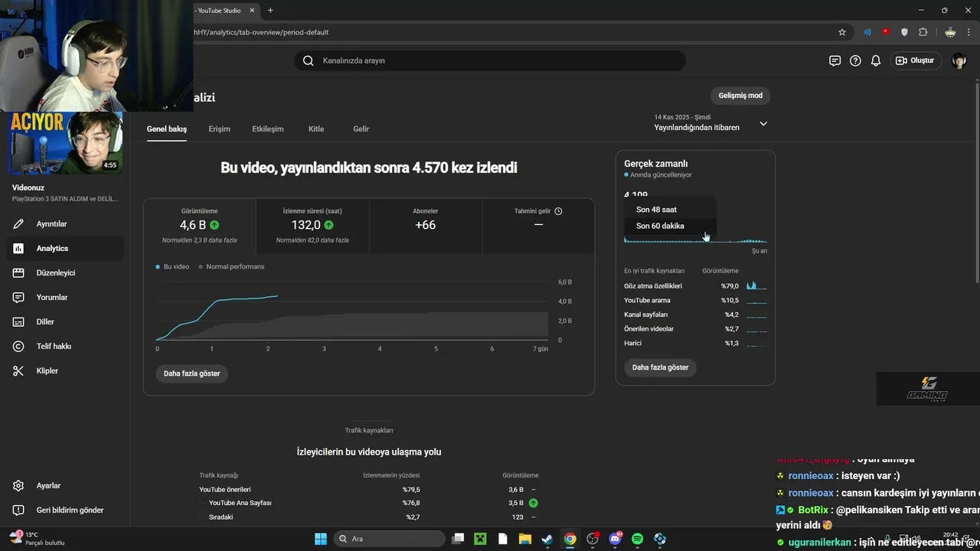Expand the date range dropdown chevron
The width and height of the screenshot is (980, 551).
(x=763, y=123)
